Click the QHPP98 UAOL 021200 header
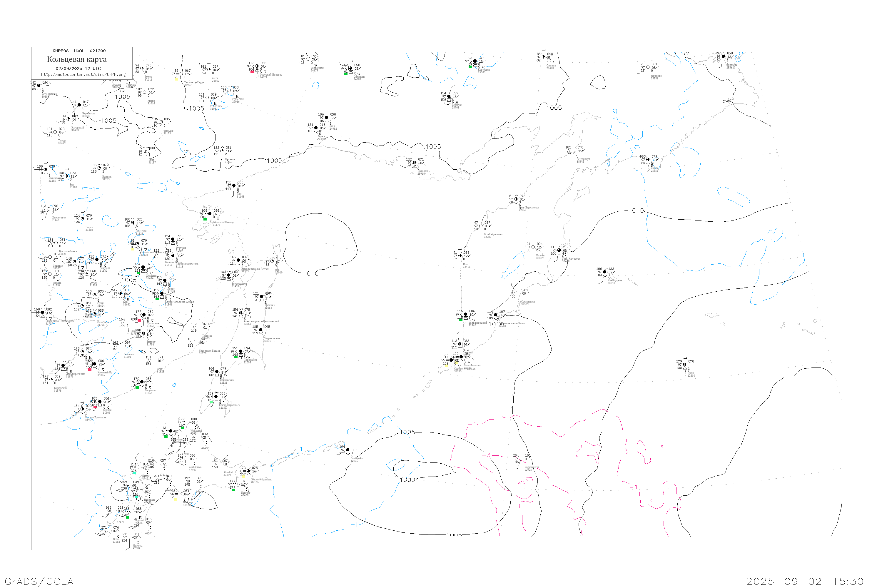 [79, 51]
